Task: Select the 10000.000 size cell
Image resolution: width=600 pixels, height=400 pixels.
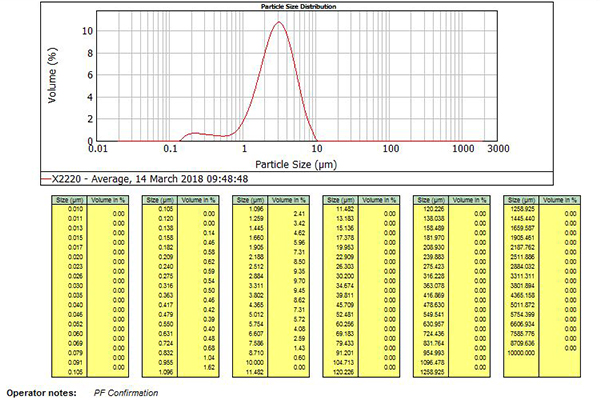Action: click(524, 353)
